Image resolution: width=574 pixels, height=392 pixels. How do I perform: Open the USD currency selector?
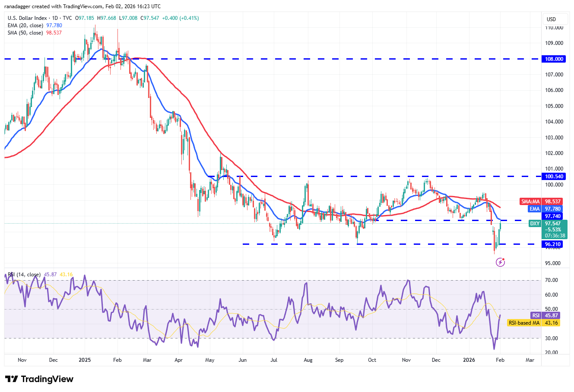coord(555,19)
